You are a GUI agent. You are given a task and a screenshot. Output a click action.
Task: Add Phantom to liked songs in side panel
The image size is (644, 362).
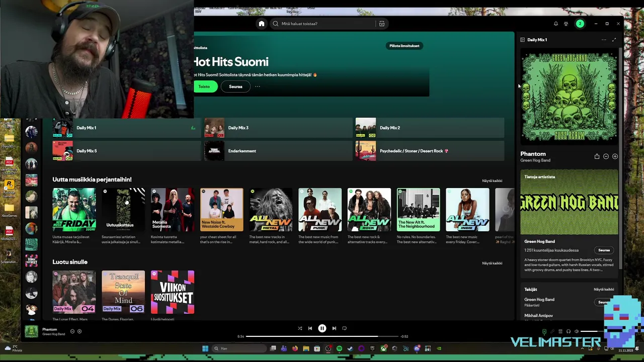coord(615,156)
